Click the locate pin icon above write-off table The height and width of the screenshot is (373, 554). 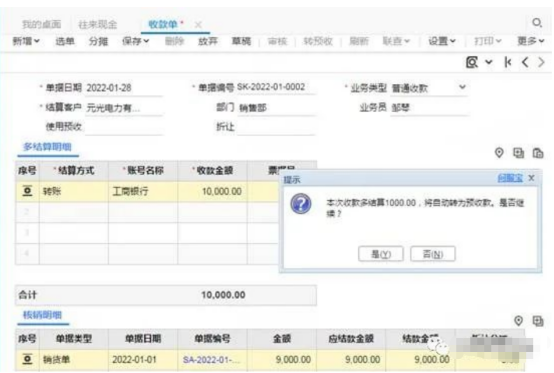(518, 321)
